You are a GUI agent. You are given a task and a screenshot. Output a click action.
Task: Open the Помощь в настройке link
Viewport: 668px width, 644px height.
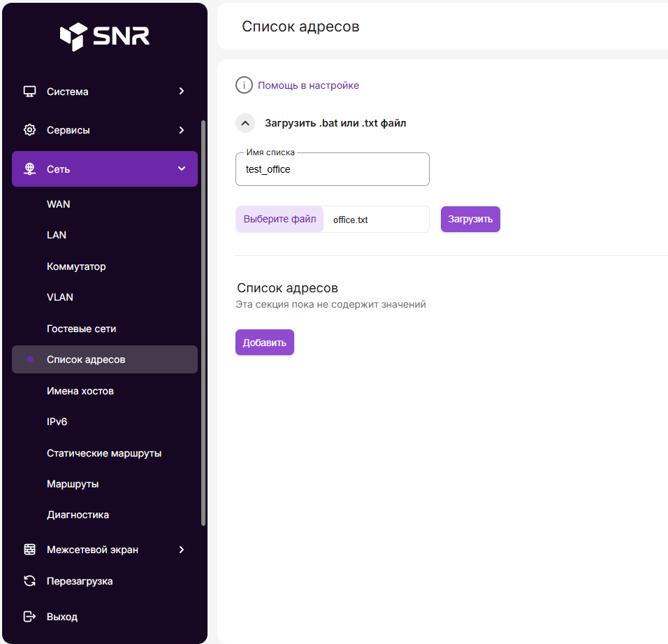(308, 85)
